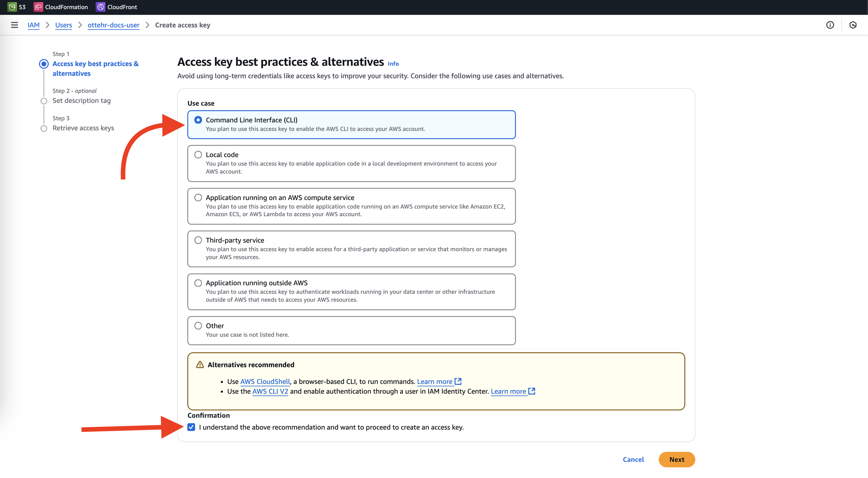Open the CloudFormation service shortcut
This screenshot has width=868, height=478.
point(61,7)
